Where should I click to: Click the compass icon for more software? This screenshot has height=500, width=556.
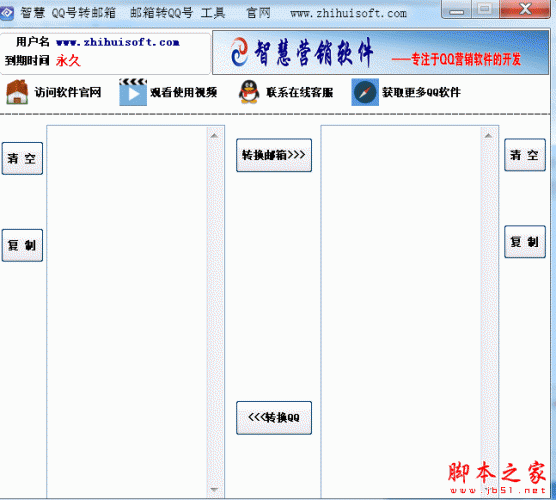click(x=365, y=92)
